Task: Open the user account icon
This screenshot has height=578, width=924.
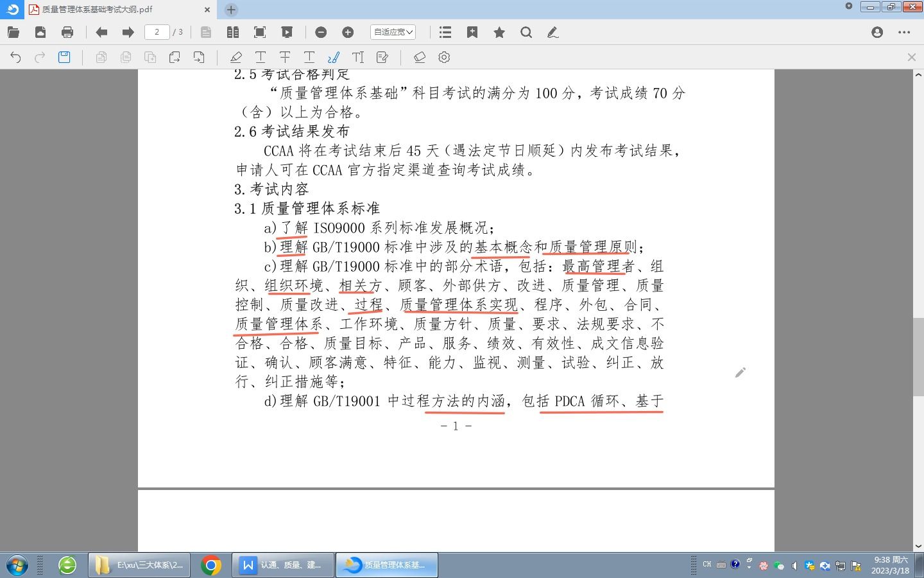Action: tap(877, 32)
